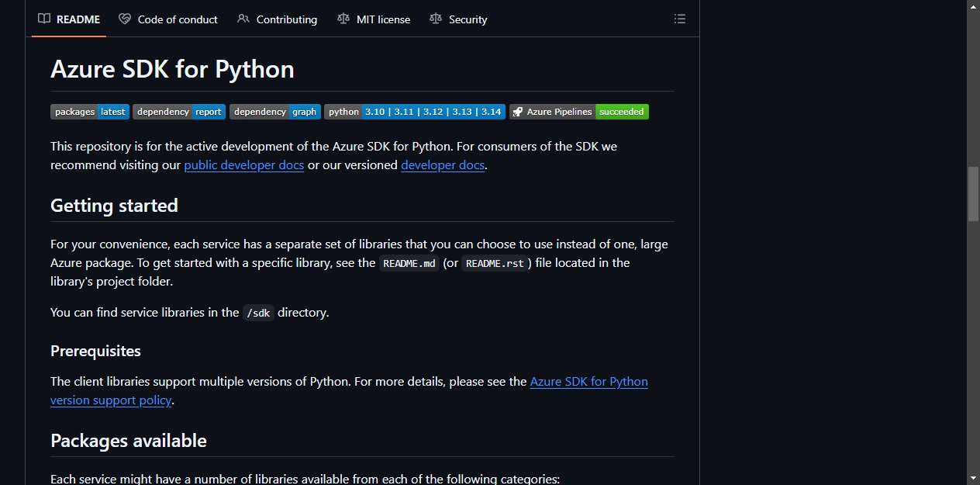Open Azure Pipelines succeeded badge
The width and height of the screenshot is (980, 485).
[579, 112]
